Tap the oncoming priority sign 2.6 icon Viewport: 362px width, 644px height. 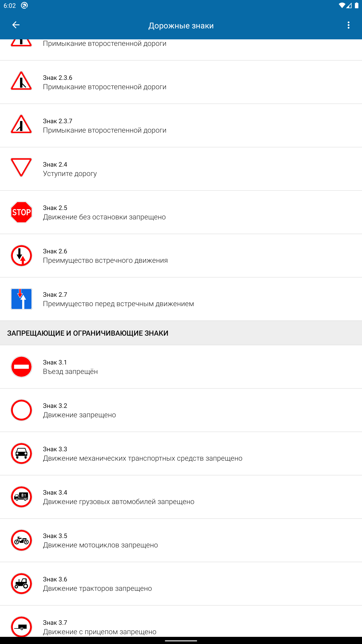point(21,256)
